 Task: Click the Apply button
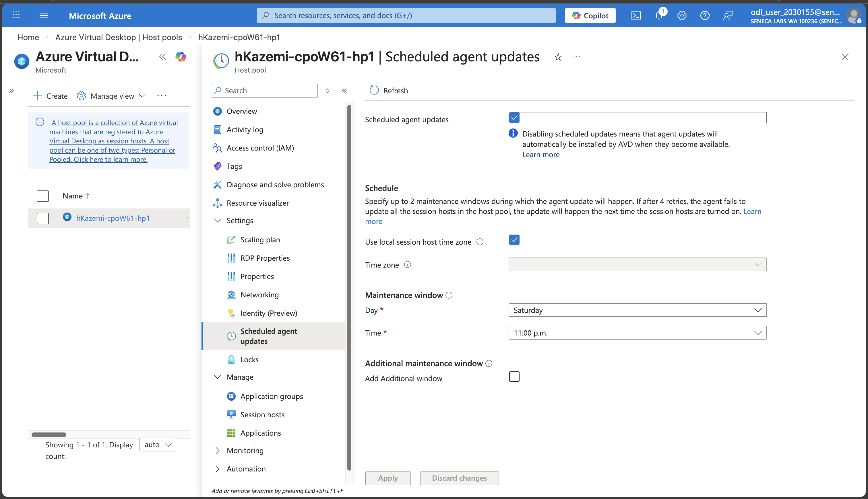388,478
